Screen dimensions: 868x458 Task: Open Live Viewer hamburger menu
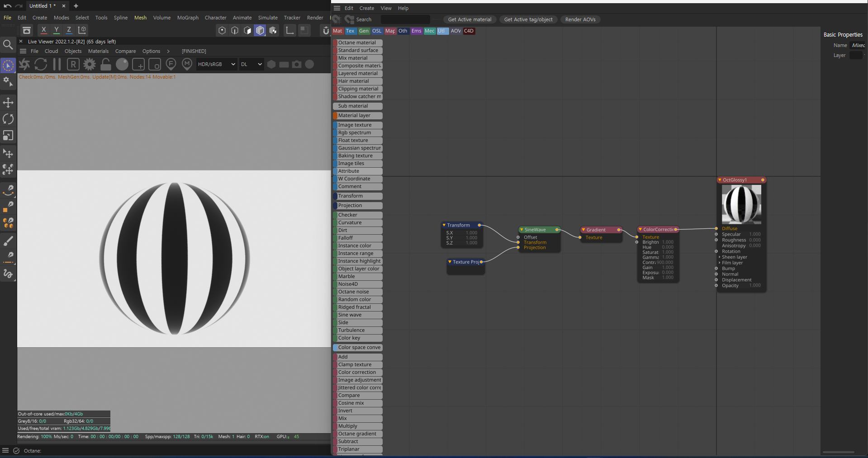(x=23, y=51)
